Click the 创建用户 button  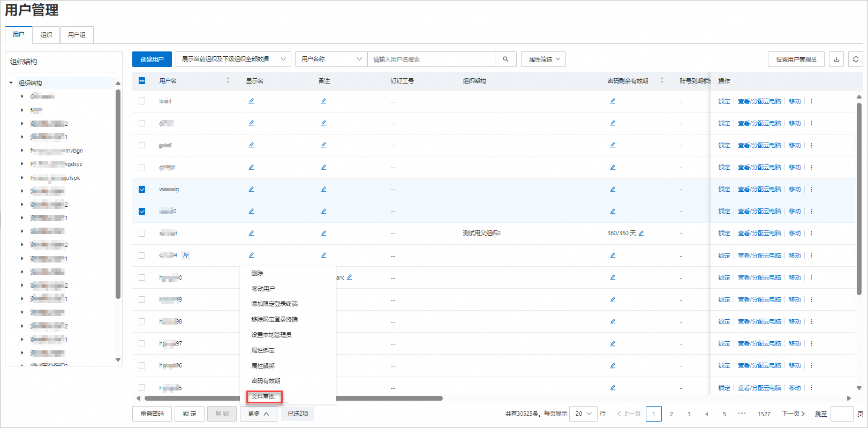click(x=152, y=59)
